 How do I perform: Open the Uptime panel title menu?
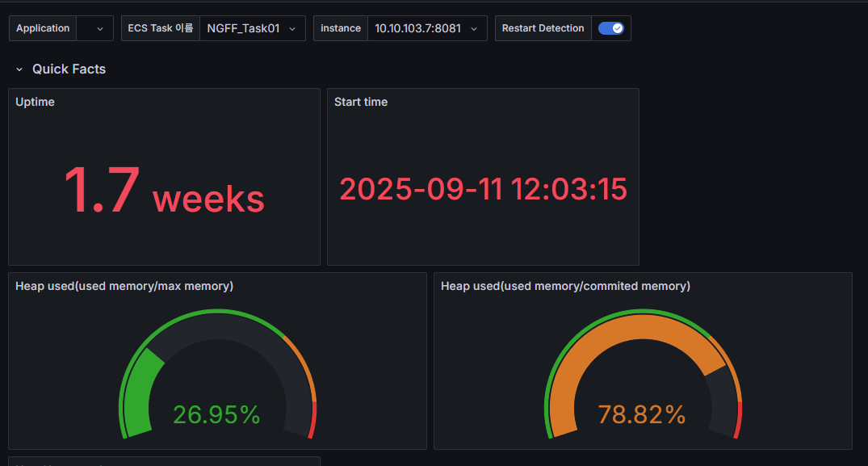click(35, 102)
